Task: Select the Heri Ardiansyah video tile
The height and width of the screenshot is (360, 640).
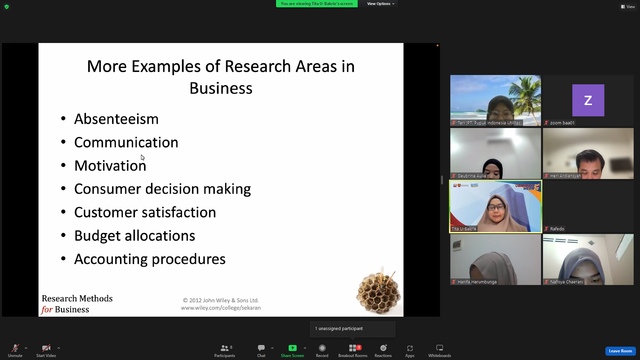Action: [x=588, y=153]
